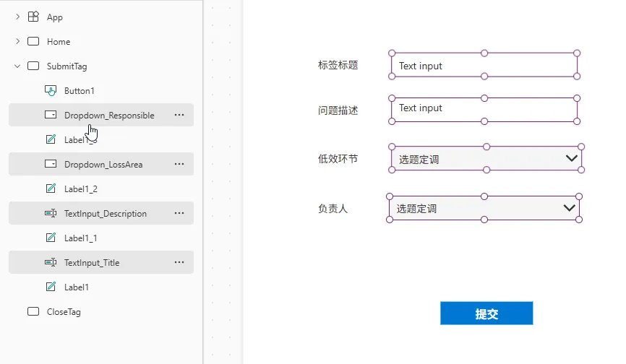
Task: Click the Button1 control icon in tree
Action: click(51, 91)
